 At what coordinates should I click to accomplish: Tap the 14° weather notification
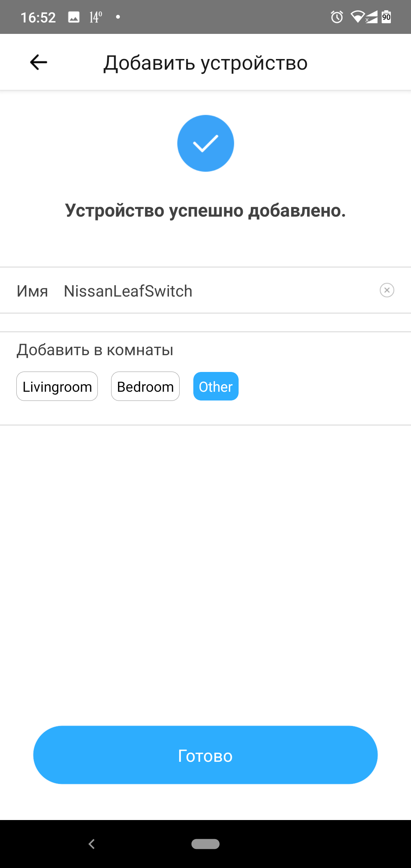tap(96, 17)
